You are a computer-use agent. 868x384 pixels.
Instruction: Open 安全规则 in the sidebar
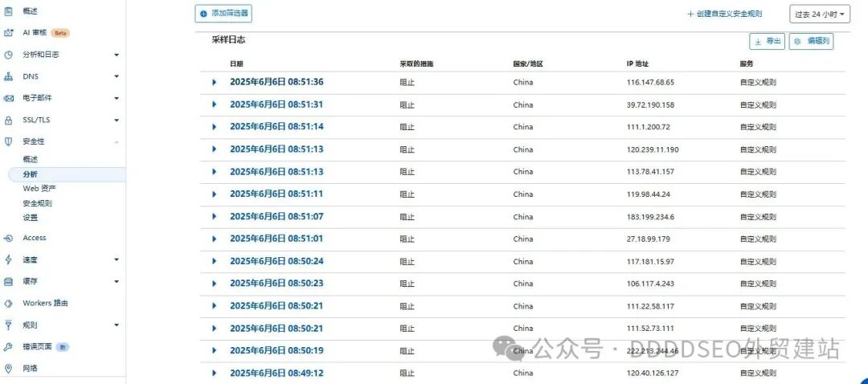coord(37,203)
